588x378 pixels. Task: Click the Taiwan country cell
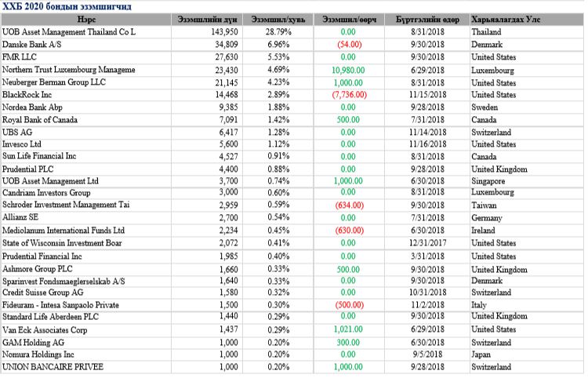pyautogui.click(x=485, y=206)
